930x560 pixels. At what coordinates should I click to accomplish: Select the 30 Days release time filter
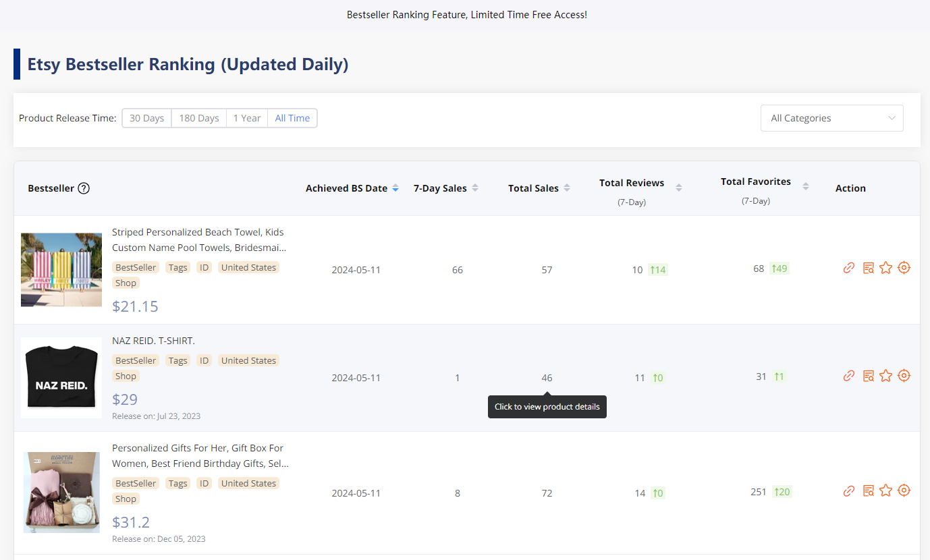coord(146,118)
